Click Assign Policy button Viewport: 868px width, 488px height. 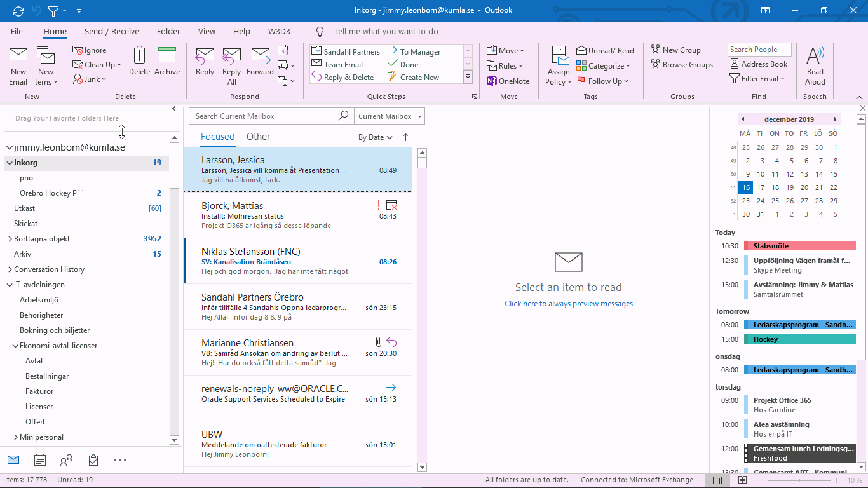click(559, 66)
